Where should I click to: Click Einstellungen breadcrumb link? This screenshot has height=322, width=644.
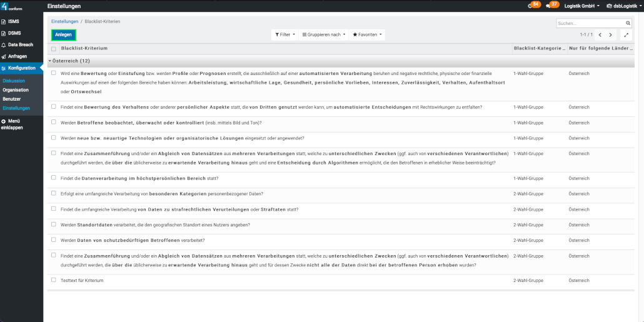coord(65,21)
